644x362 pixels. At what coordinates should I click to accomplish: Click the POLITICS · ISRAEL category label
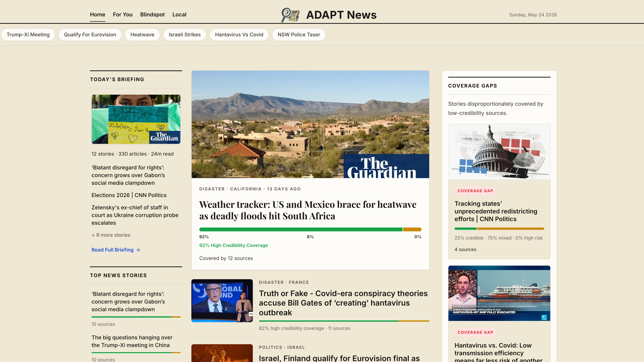282,347
